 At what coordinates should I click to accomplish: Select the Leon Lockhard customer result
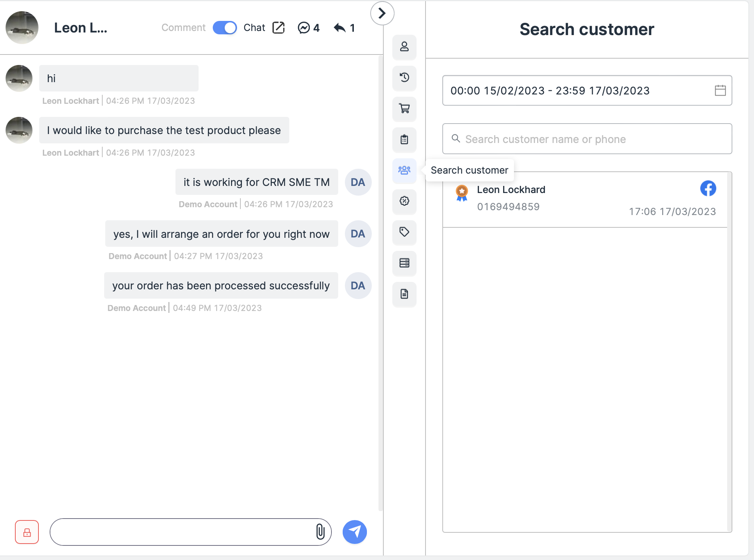(585, 199)
